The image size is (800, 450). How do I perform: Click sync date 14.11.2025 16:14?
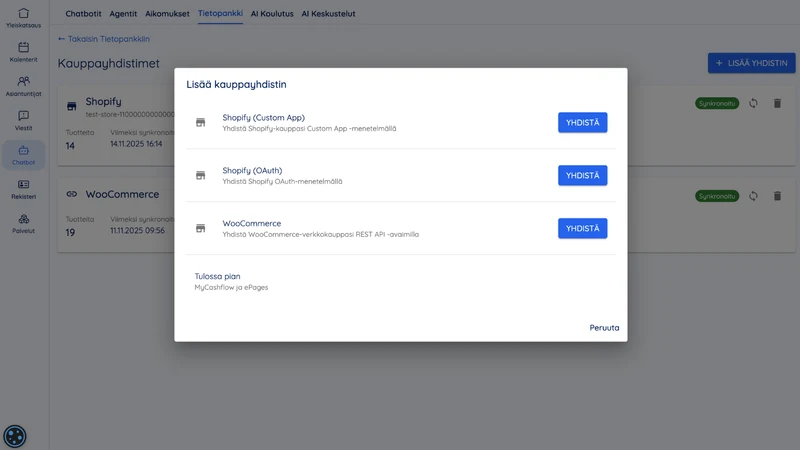136,144
